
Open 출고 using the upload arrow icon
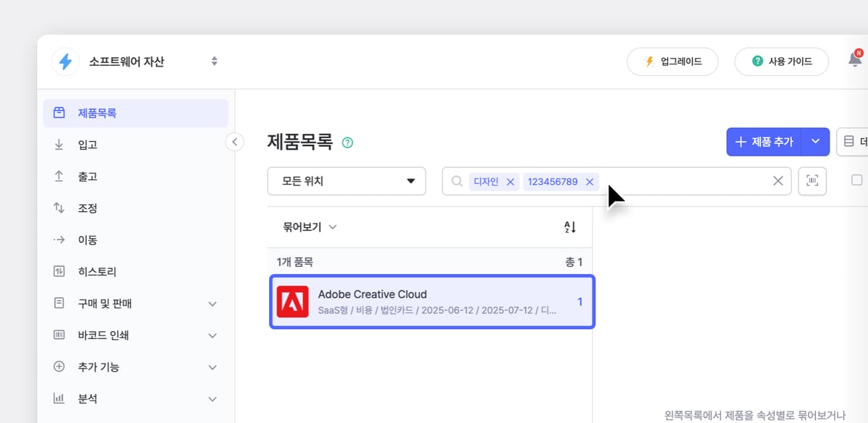[x=59, y=176]
